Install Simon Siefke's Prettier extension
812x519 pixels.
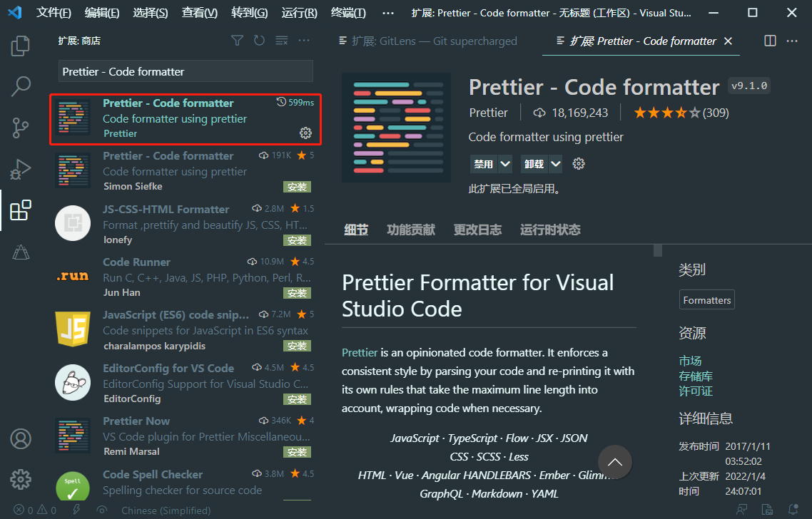click(x=298, y=187)
